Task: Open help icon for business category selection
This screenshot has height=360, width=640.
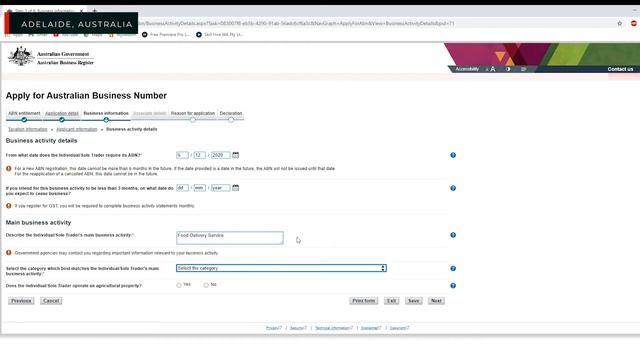Action: pos(453,269)
